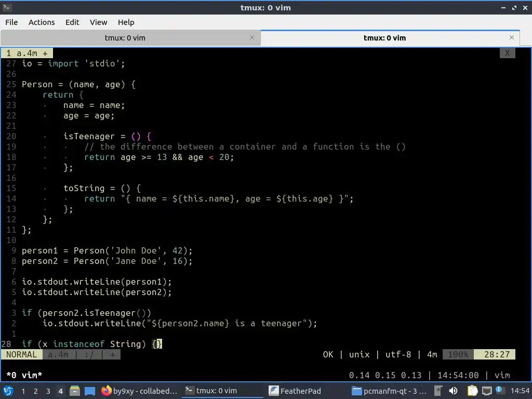Image resolution: width=532 pixels, height=399 pixels.
Task: Select the second, active tmux: 0 vim tab
Action: (384, 38)
